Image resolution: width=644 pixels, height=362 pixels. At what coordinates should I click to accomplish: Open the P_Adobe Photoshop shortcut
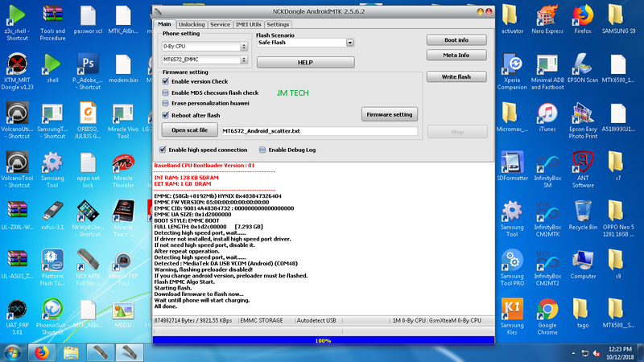point(88,72)
